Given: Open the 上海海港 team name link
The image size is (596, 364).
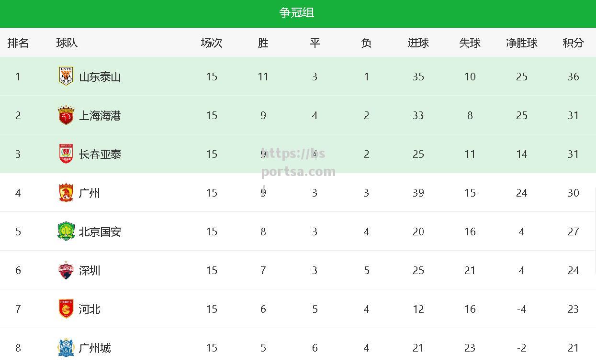Looking at the screenshot, I should (x=100, y=115).
